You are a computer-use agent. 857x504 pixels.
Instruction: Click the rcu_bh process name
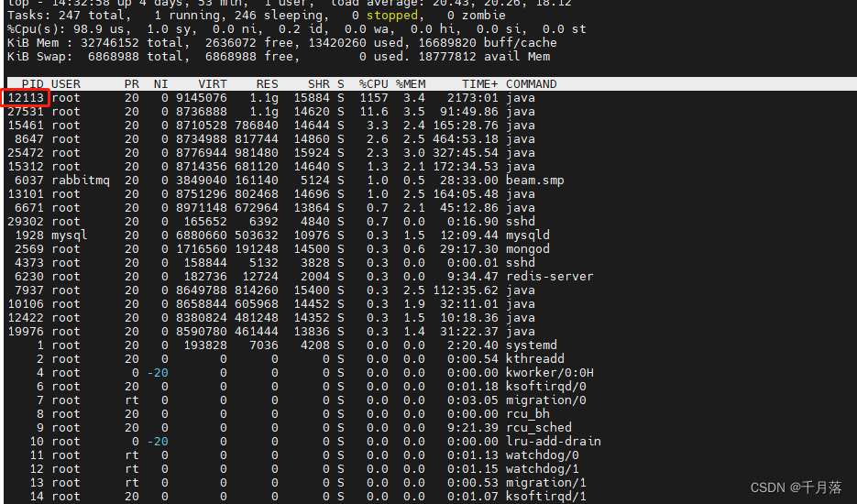click(527, 414)
